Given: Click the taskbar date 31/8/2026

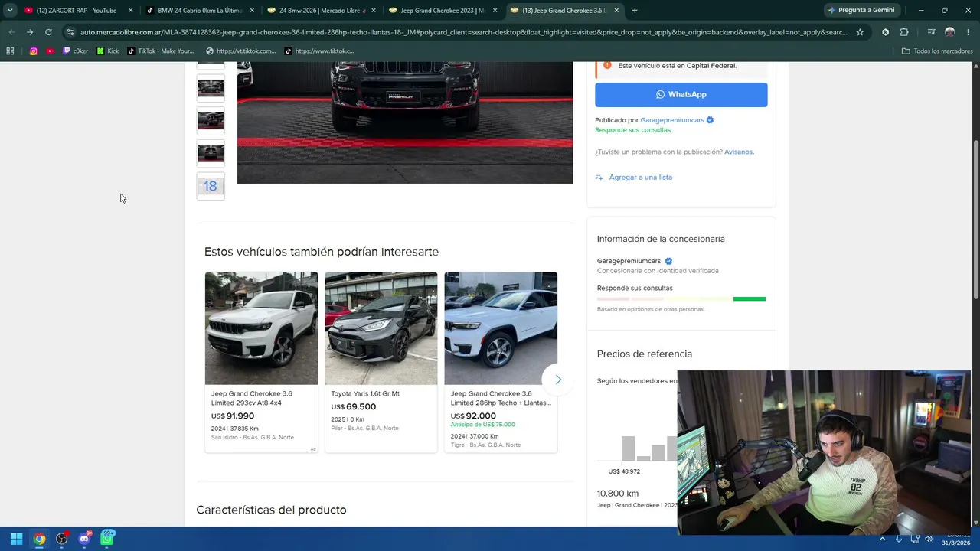Looking at the screenshot, I should (x=956, y=543).
